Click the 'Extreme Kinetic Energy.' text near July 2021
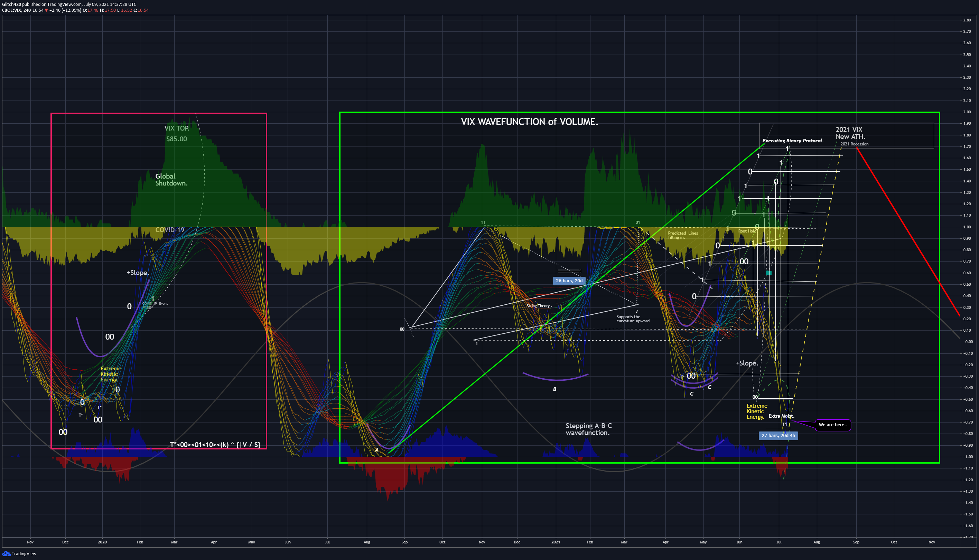979x560 pixels. tap(757, 411)
